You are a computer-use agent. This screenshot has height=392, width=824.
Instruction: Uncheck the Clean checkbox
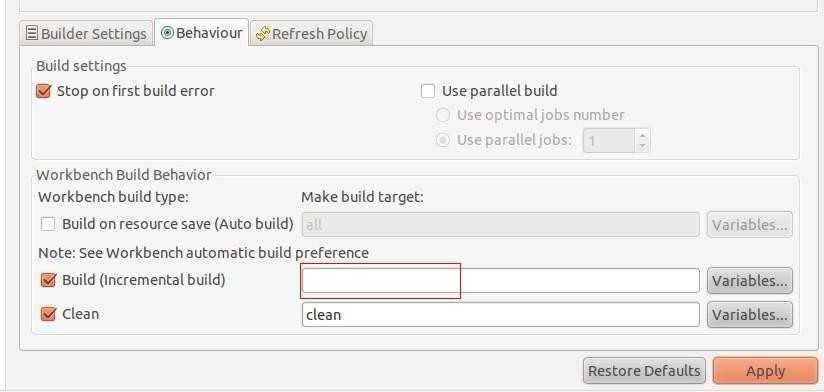(x=48, y=314)
